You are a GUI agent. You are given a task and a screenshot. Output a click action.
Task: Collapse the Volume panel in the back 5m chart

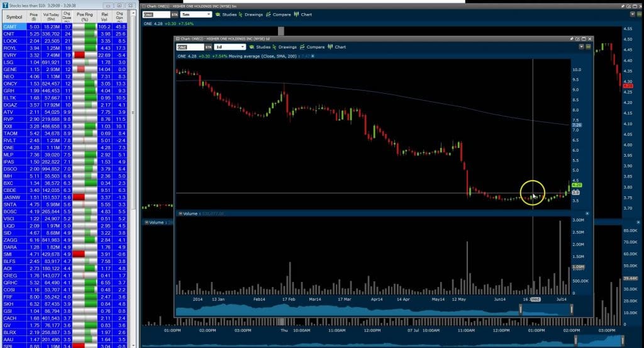click(147, 222)
